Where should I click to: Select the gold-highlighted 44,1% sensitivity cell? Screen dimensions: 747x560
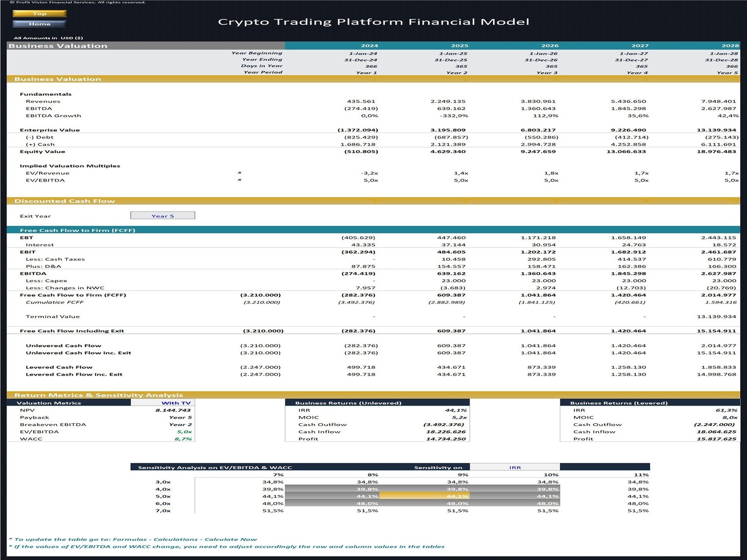[425, 496]
